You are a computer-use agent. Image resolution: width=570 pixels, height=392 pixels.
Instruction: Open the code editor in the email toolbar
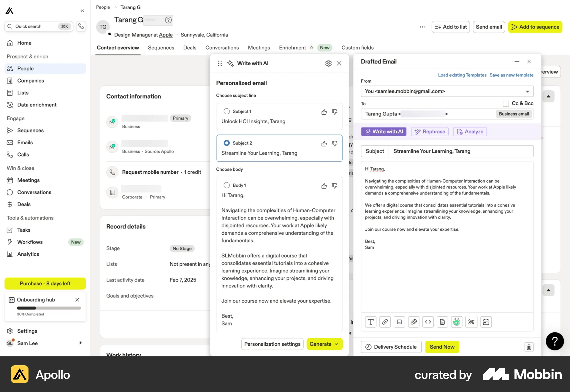[428, 322]
